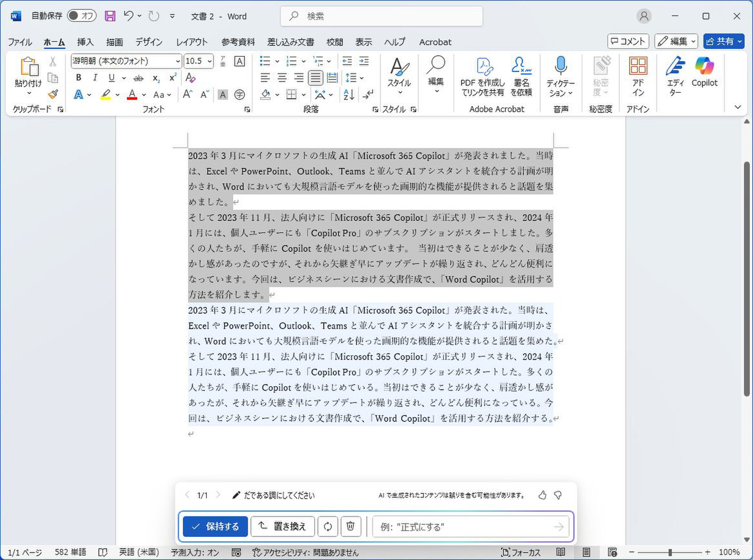
Task: Expand the font size 10.5 dropdown
Action: click(x=209, y=61)
